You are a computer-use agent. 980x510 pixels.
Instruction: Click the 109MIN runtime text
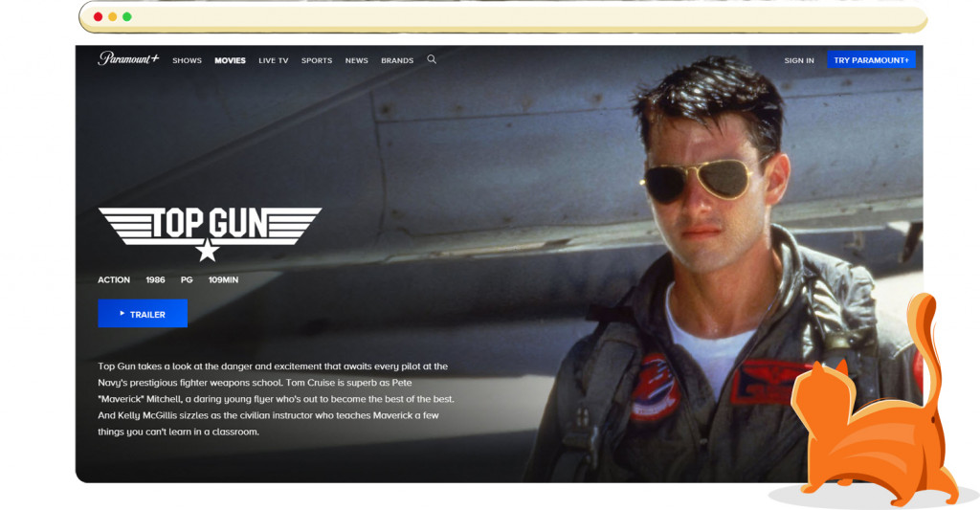click(223, 280)
